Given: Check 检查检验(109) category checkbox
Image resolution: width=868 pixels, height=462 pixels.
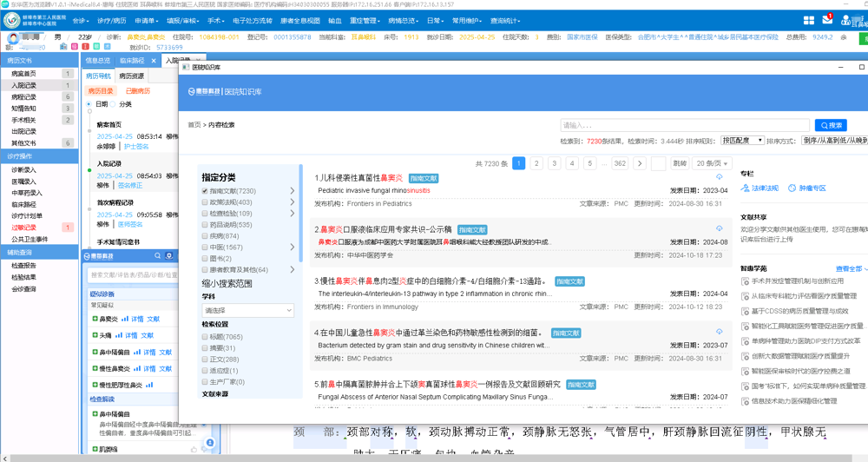Looking at the screenshot, I should pyautogui.click(x=205, y=214).
